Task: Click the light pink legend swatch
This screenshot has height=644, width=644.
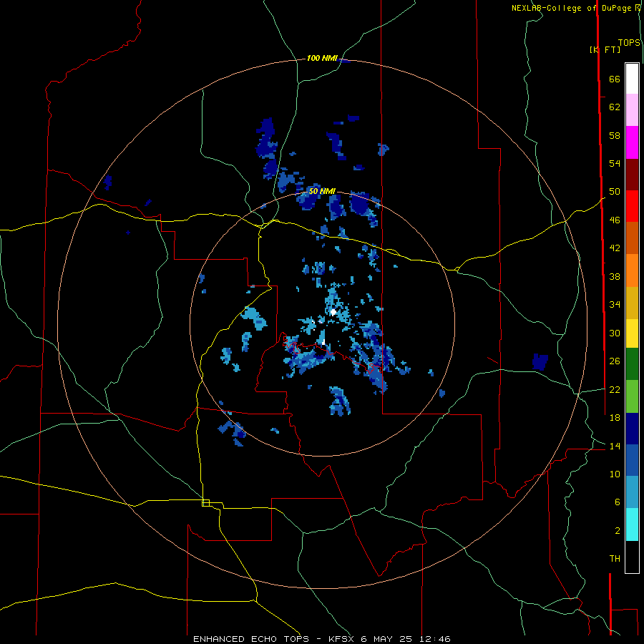Action: pos(632,110)
